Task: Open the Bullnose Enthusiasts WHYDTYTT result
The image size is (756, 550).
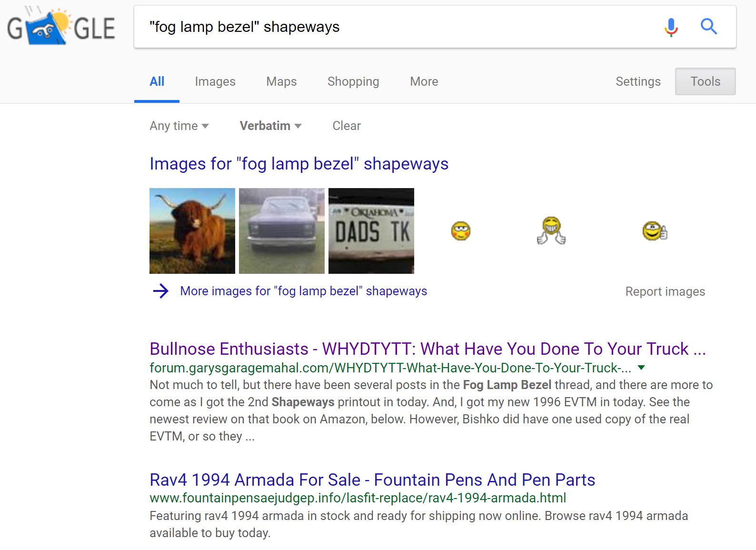Action: pos(427,349)
